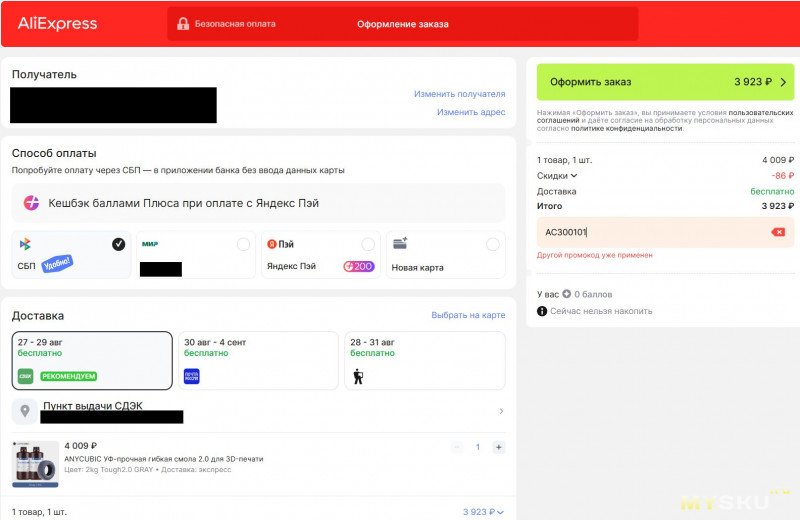This screenshot has height=520, width=800.
Task: Click the СБП payment logo
Action: coord(25,244)
